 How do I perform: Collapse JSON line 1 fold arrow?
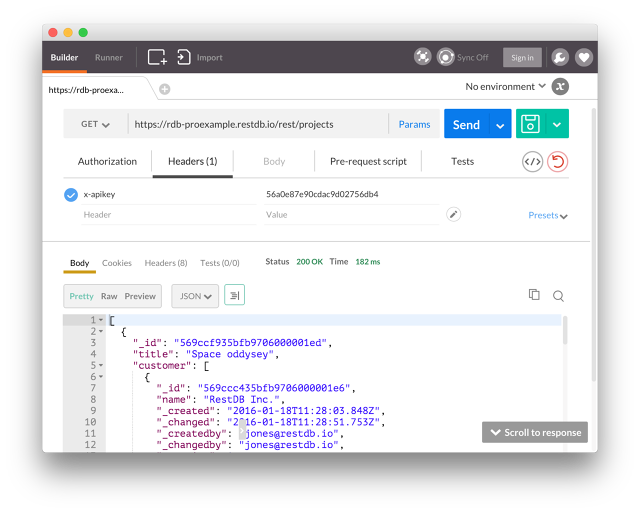tap(101, 320)
